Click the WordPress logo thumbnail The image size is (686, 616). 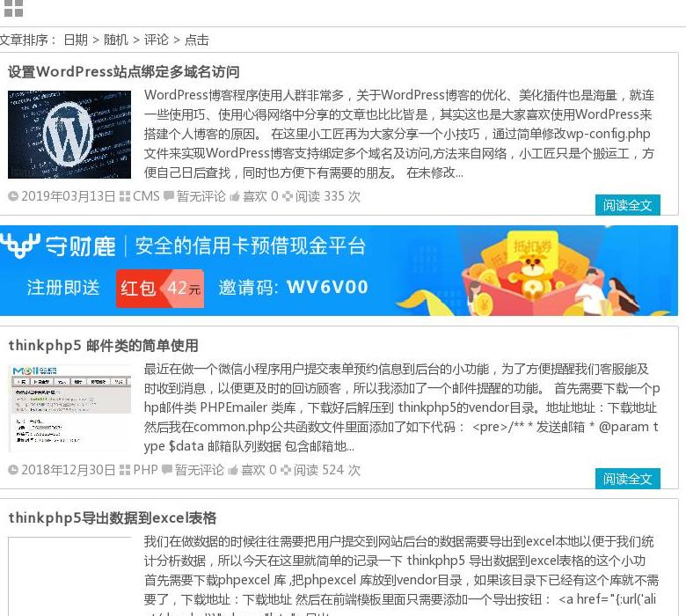(69, 135)
